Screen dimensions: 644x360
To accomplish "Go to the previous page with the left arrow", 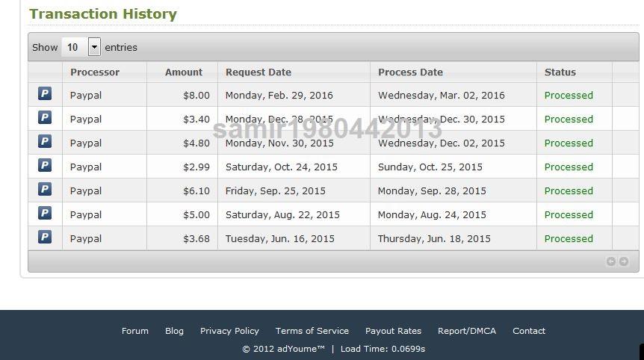I will pyautogui.click(x=610, y=261).
